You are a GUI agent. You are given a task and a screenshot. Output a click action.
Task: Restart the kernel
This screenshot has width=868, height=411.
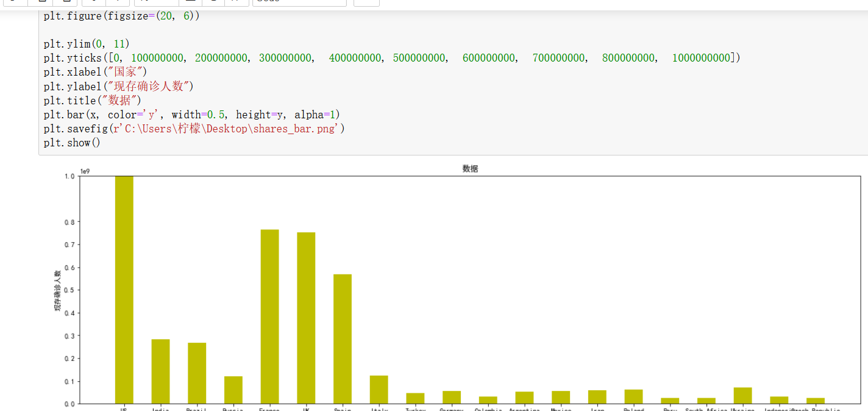point(212,2)
